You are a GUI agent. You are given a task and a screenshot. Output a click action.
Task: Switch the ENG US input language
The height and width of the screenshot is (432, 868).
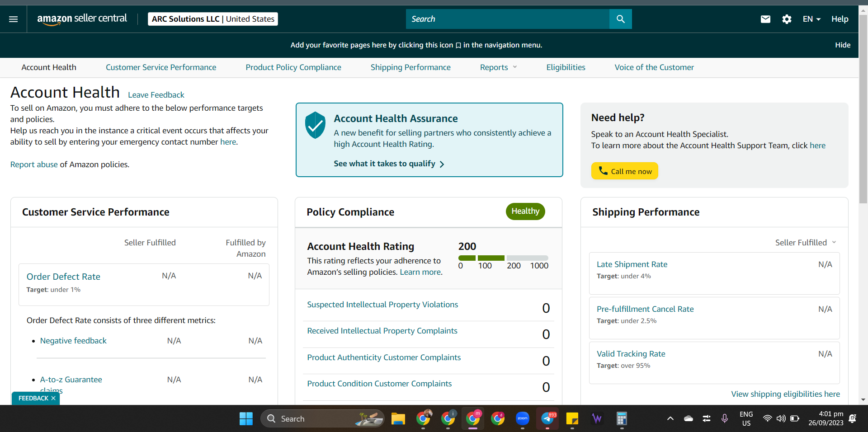(x=746, y=419)
